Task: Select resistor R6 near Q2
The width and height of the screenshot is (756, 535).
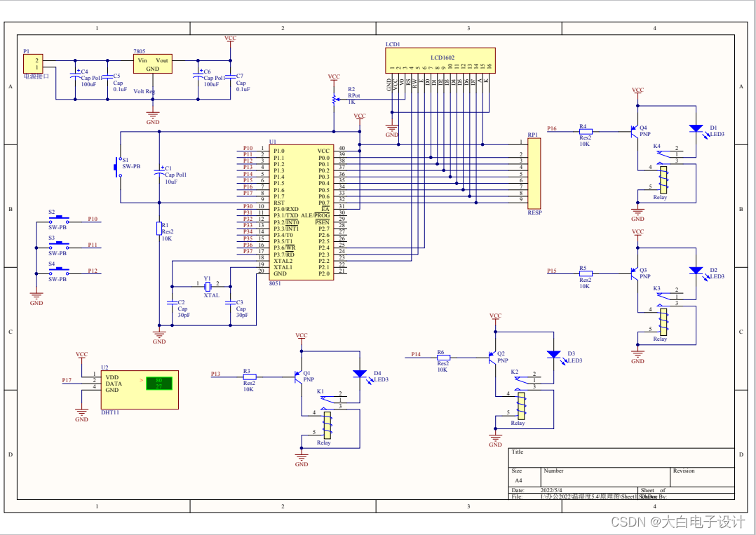Action: click(443, 358)
